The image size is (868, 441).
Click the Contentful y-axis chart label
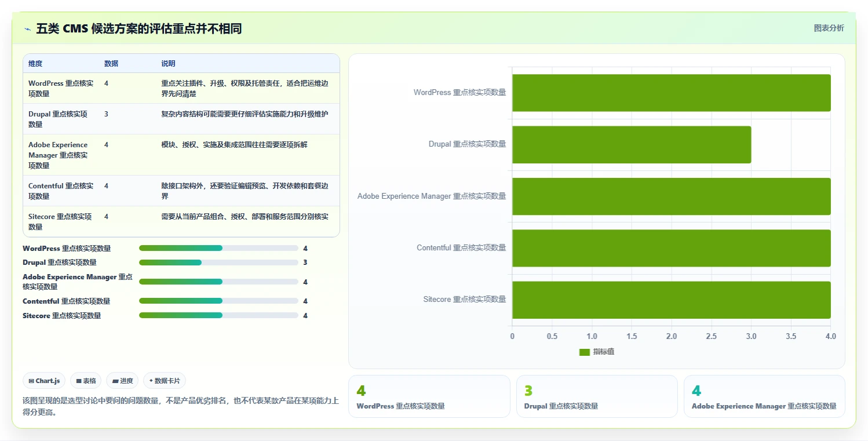[461, 248]
